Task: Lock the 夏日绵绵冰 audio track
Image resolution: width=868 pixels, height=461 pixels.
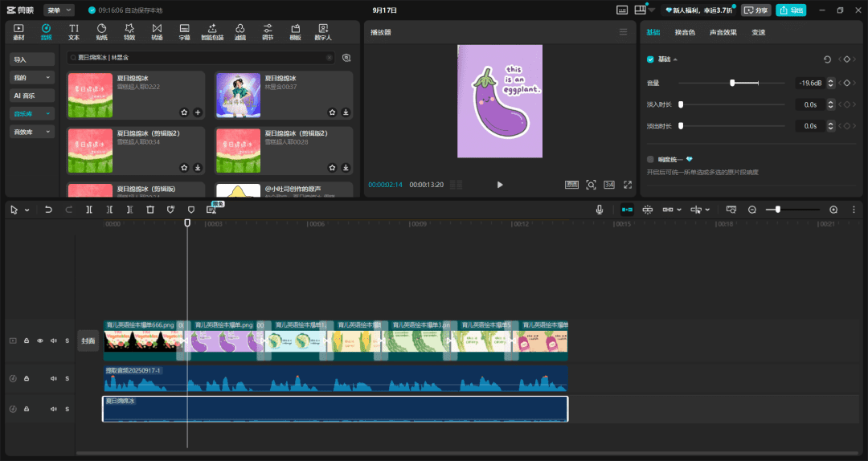Action: [26, 409]
